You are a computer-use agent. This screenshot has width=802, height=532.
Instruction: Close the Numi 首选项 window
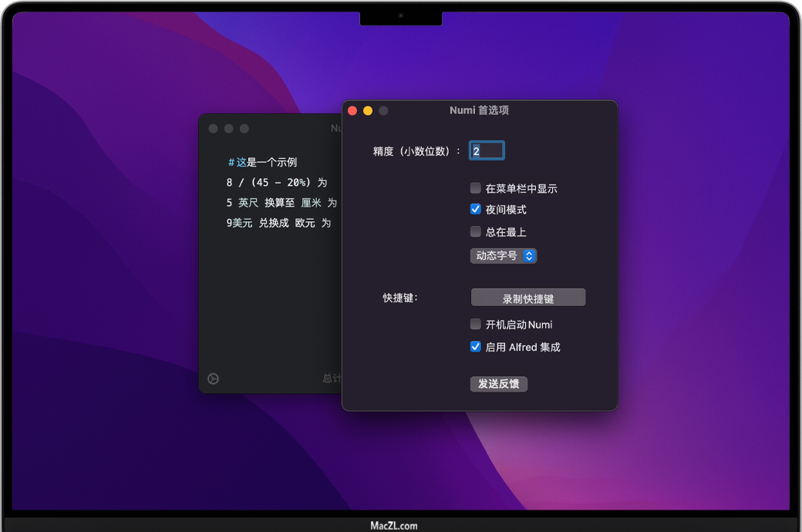pos(352,110)
